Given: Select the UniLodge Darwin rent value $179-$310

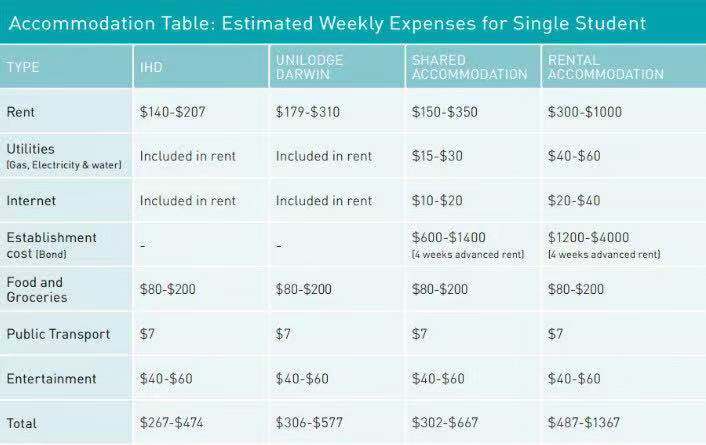Looking at the screenshot, I should pos(308,112).
